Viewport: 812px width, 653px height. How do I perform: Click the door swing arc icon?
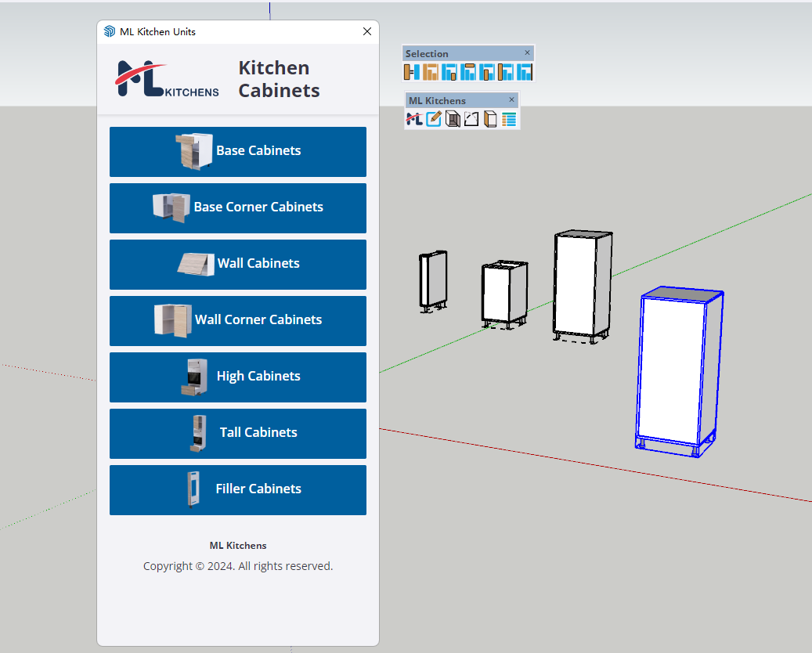click(x=471, y=119)
